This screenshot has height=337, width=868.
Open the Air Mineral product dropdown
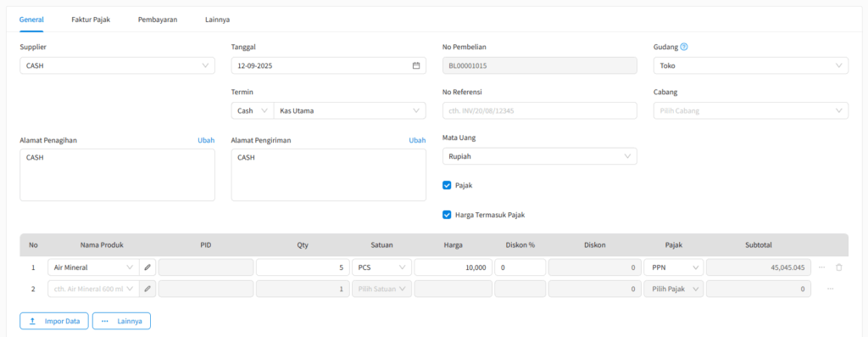[x=93, y=267]
